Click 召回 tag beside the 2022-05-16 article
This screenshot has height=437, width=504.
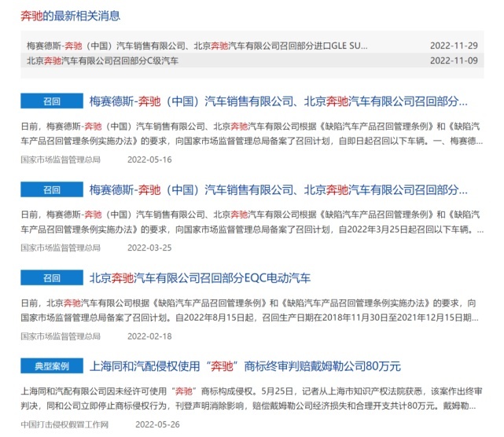coord(52,101)
